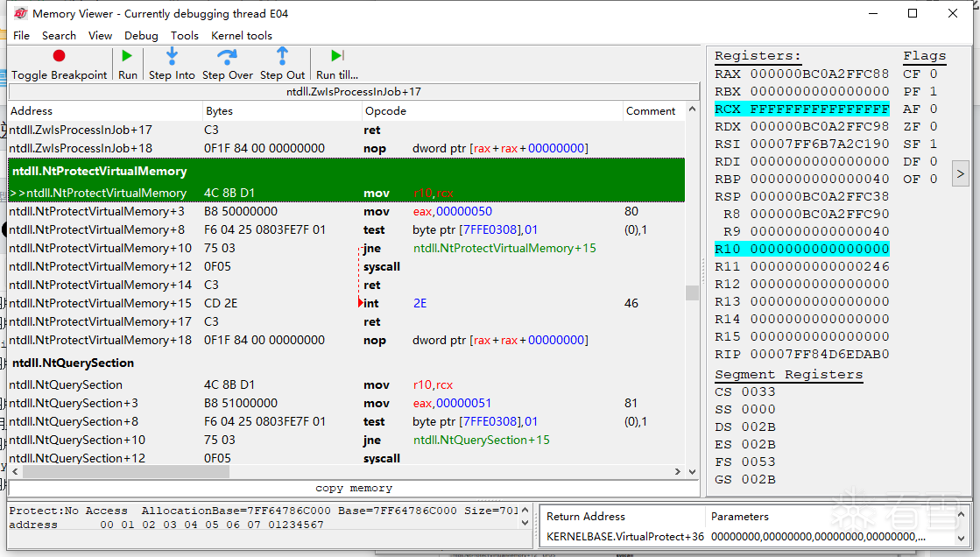Click the Address column header
980x557 pixels.
(105, 110)
